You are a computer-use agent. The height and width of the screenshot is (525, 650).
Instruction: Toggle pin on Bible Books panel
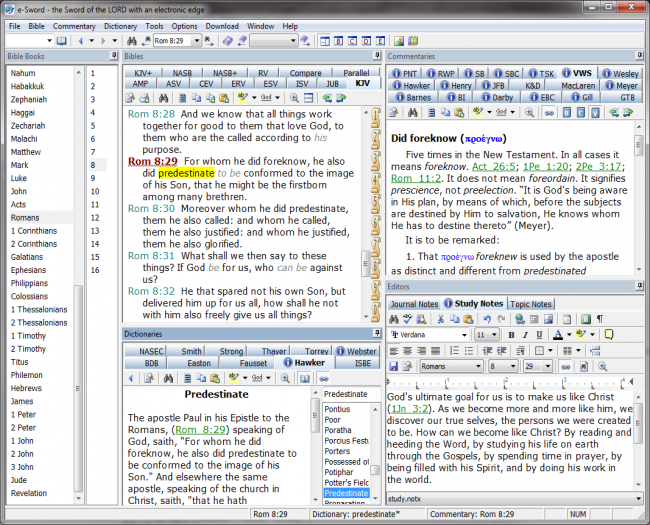114,56
